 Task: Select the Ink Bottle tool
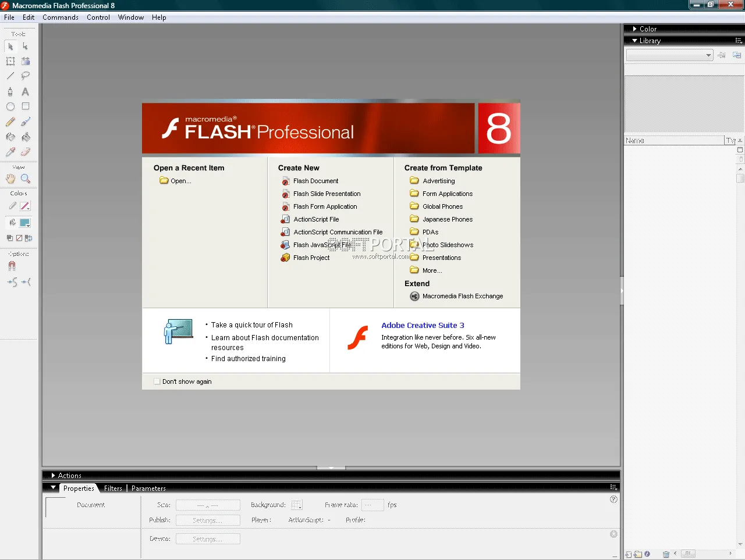10,137
